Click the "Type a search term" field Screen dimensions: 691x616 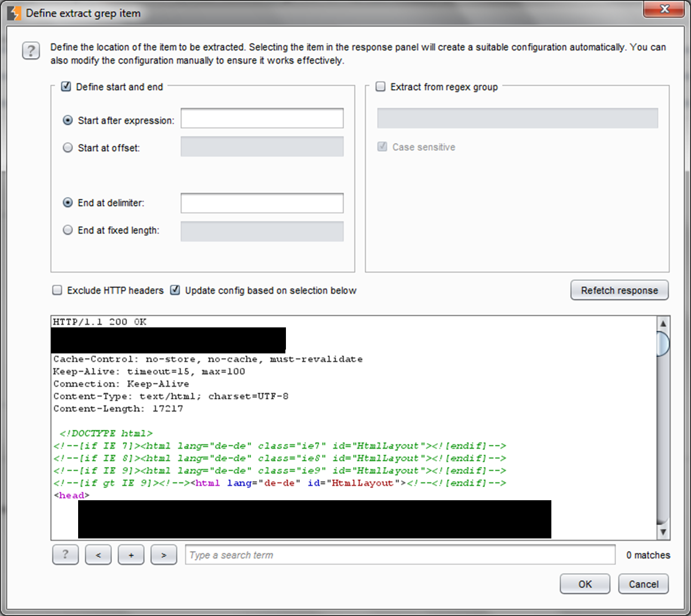pos(400,555)
